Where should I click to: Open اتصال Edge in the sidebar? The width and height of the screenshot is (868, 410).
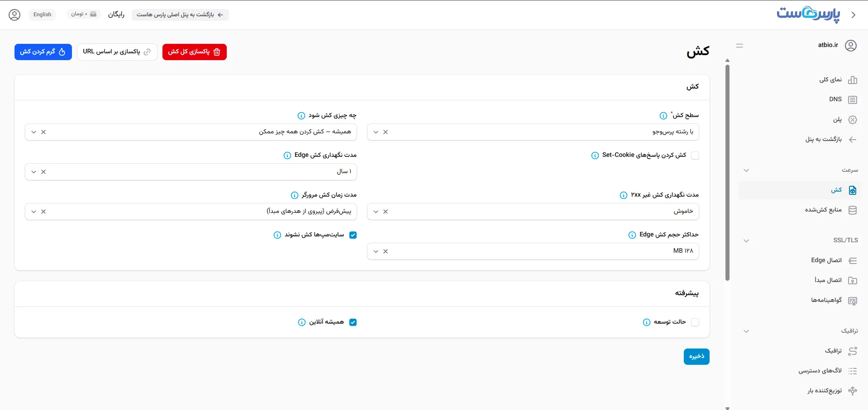(x=800, y=261)
